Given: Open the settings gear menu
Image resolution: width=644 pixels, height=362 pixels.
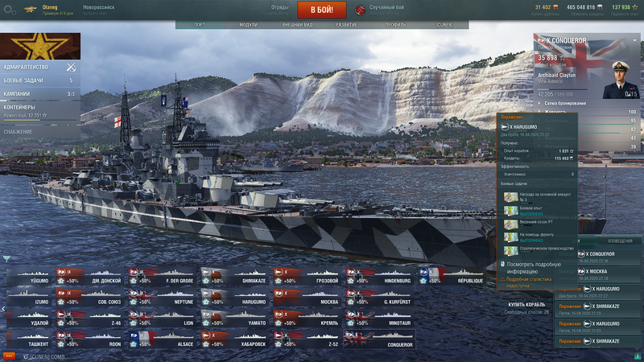Looking at the screenshot, I should [10, 10].
